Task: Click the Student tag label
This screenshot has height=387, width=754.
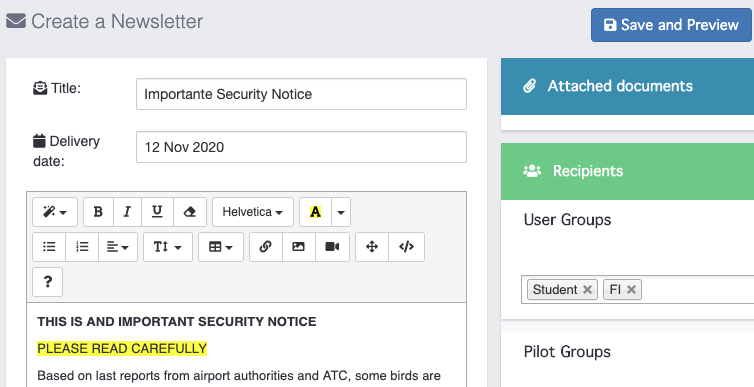Action: tap(555, 289)
